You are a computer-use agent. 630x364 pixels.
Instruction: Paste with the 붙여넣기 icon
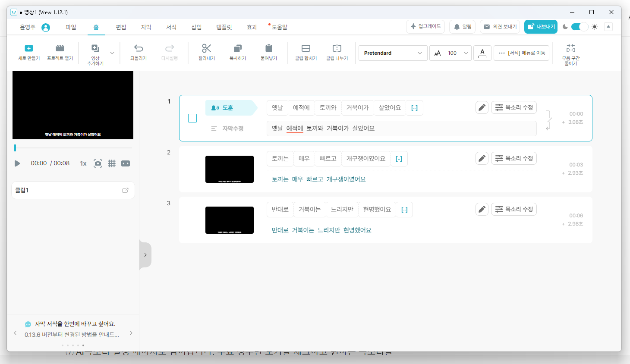pos(269,48)
